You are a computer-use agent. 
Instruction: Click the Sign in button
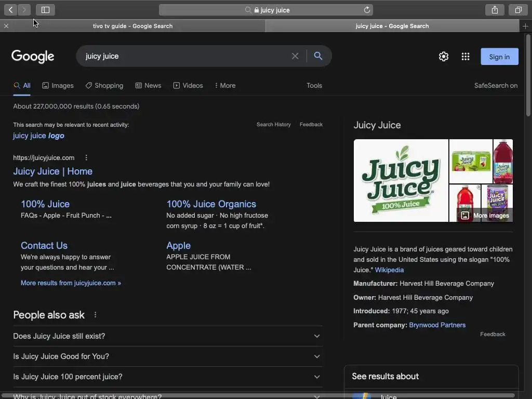click(x=499, y=57)
